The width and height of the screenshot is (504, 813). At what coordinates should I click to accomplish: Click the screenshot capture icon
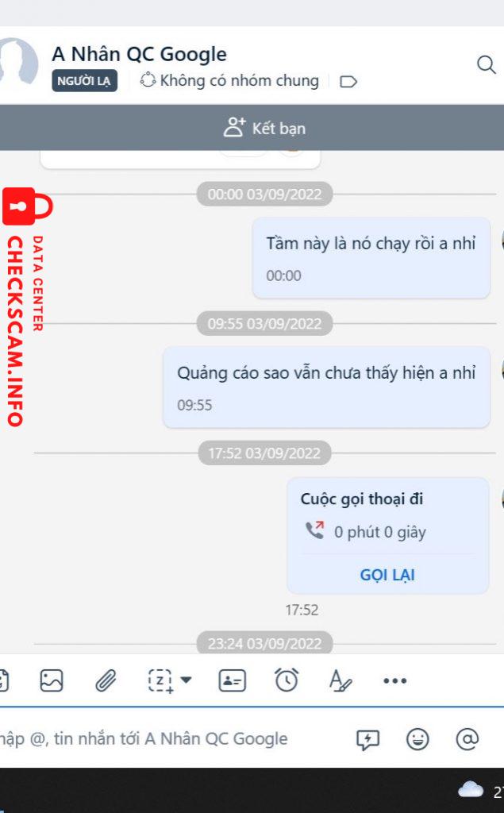161,680
